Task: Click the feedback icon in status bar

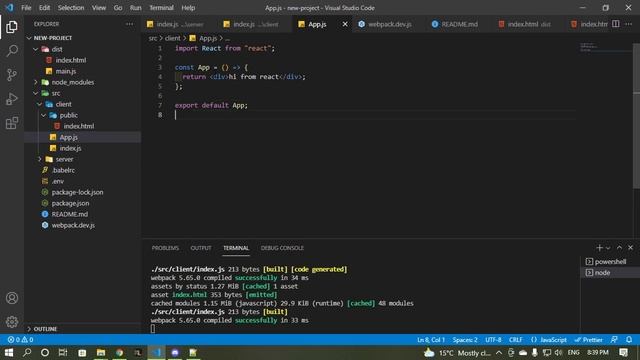Action: point(614,340)
